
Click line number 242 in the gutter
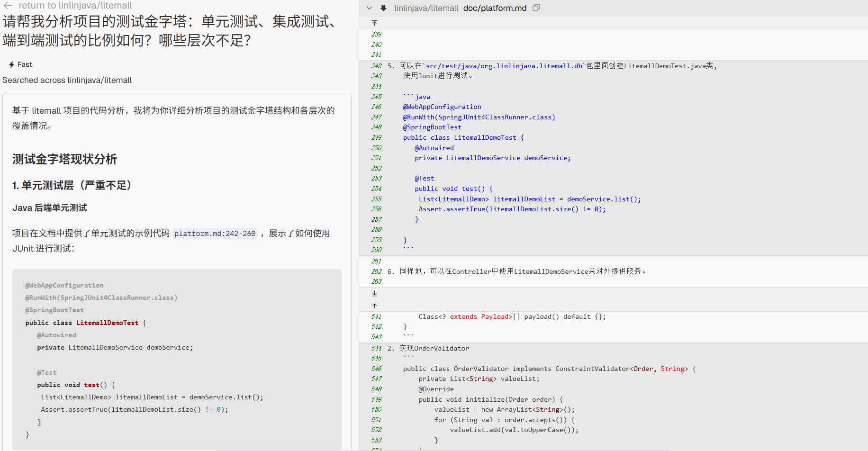[x=376, y=66]
